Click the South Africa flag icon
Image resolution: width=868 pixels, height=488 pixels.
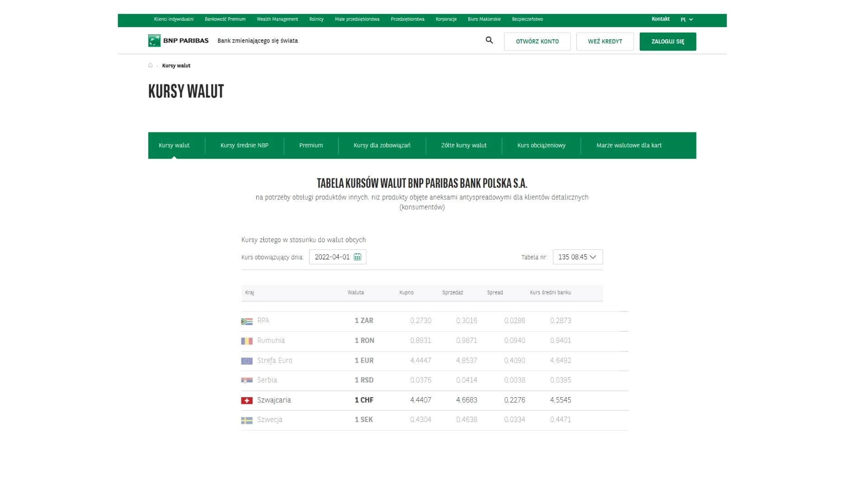[x=247, y=321]
